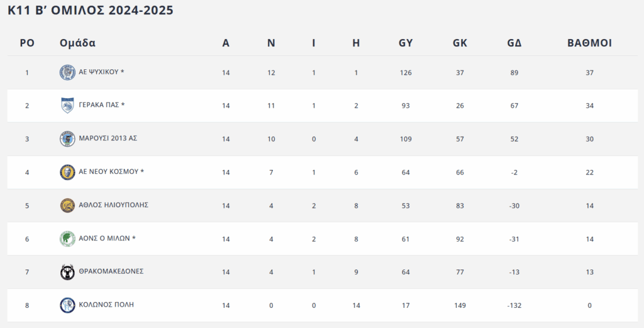Click the ΑΕ ΝΕΟΥ ΚΟΣΜΟΥ team badge
Image resolution: width=644 pixels, height=328 pixels.
point(67,172)
